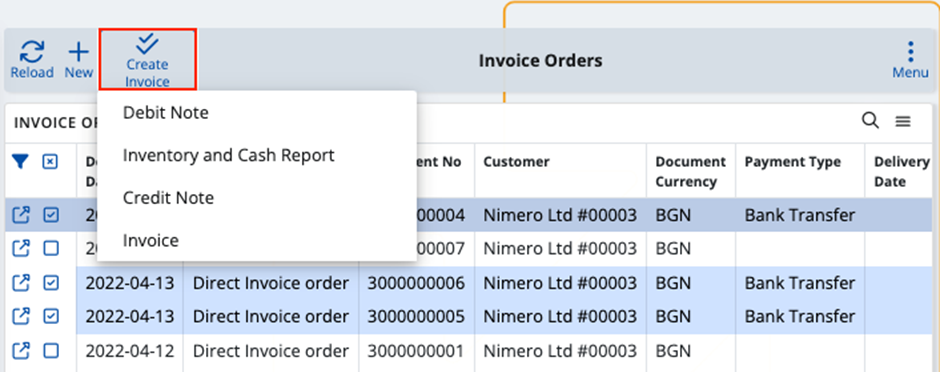The width and height of the screenshot is (940, 372).
Task: Click the search magnifier icon
Action: click(870, 121)
